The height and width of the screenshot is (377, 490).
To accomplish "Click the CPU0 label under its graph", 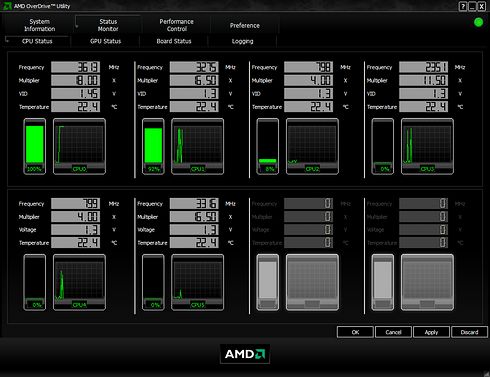I will [79, 169].
